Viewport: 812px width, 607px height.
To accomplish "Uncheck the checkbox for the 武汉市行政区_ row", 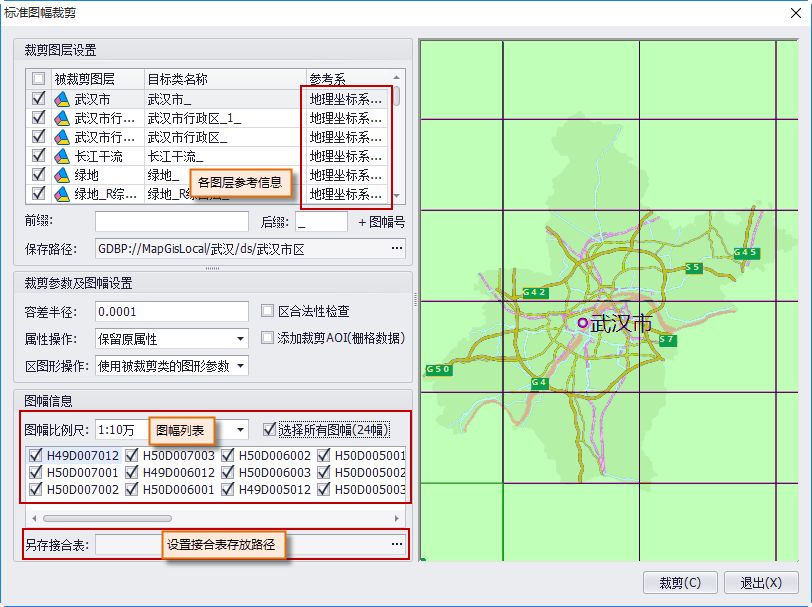I will 38,136.
